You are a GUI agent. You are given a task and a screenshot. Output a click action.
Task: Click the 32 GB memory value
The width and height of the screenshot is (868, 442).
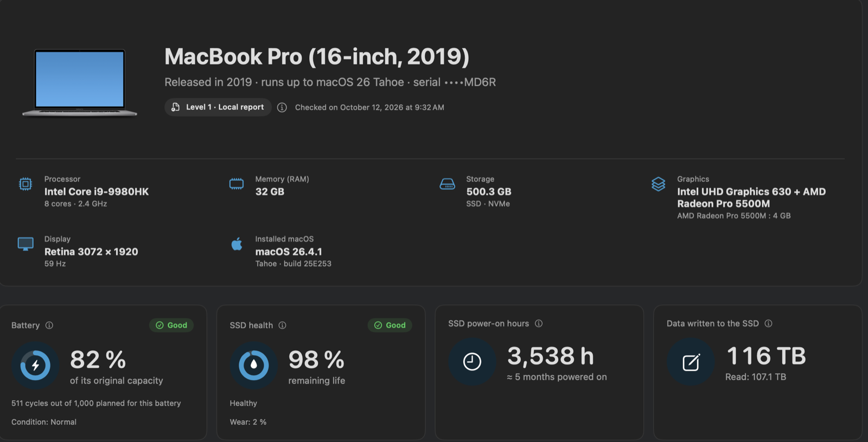tap(270, 191)
